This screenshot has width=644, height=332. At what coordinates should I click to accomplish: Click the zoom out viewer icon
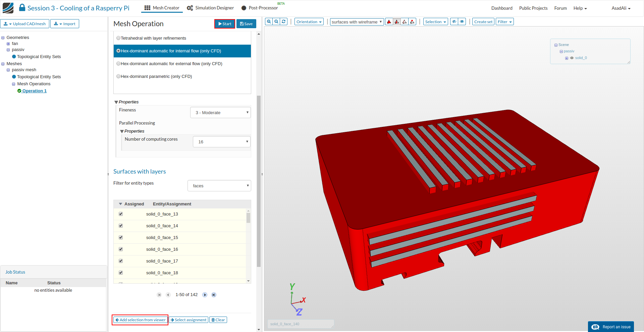(276, 21)
